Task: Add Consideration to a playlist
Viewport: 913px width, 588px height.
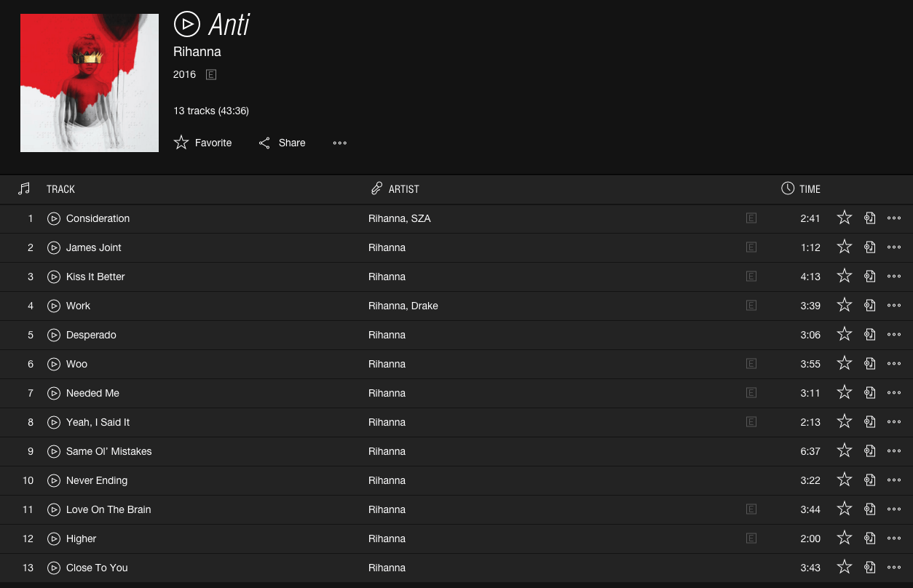Action: (869, 218)
